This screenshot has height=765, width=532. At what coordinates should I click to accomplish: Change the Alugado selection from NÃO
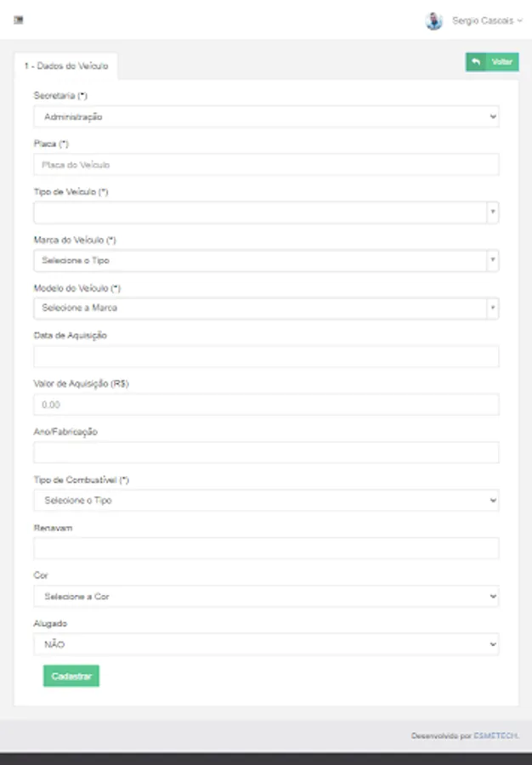[266, 643]
